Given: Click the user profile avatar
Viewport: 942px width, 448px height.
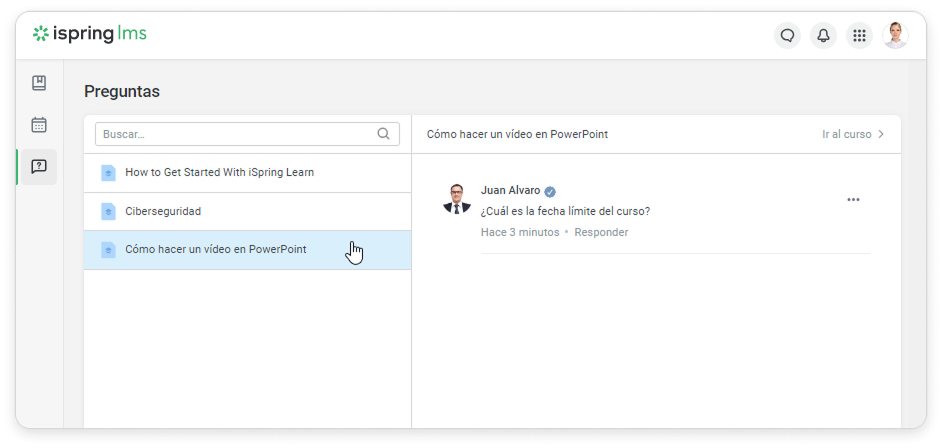Looking at the screenshot, I should pyautogui.click(x=895, y=35).
